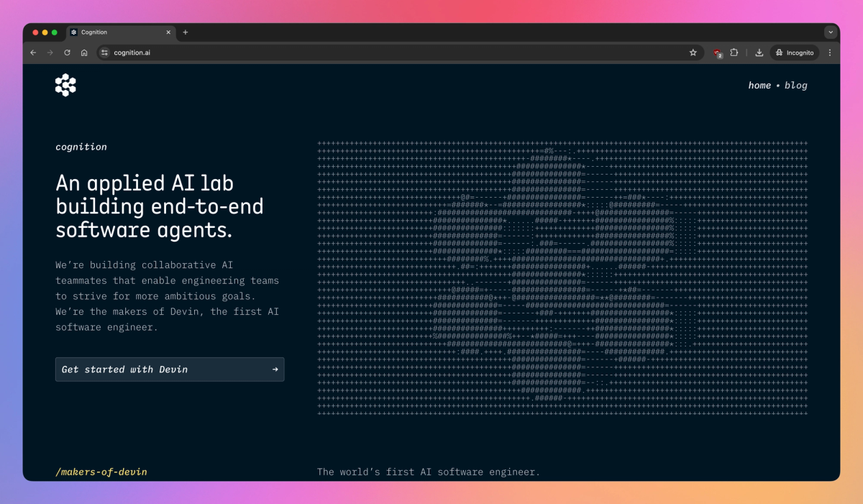863x504 pixels.
Task: Open the home navigation link
Action: (x=759, y=86)
